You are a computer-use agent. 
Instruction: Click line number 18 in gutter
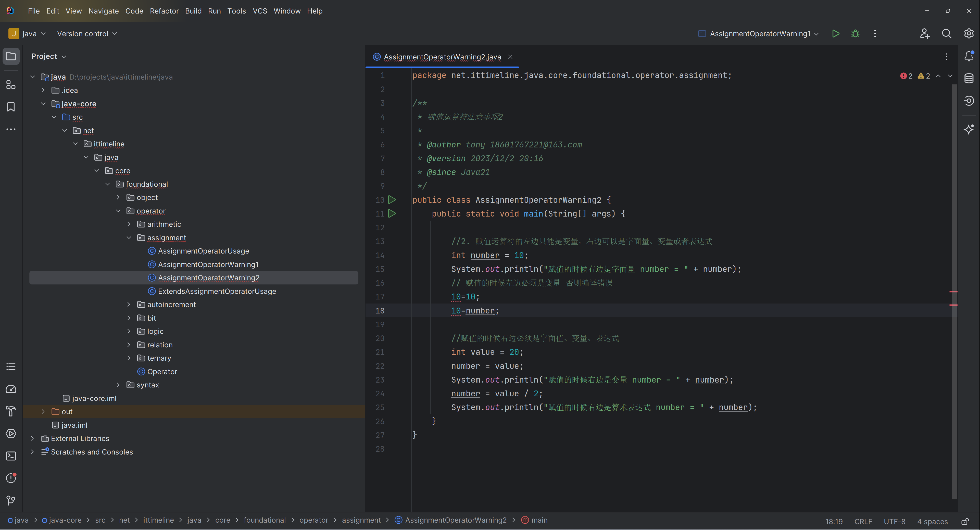point(380,310)
